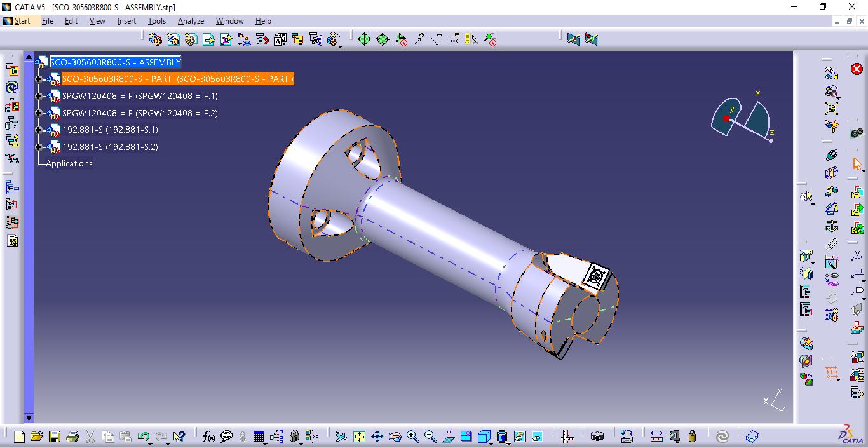Click the Snap green circular arrows icon
This screenshot has height=448, width=868.
(x=383, y=39)
